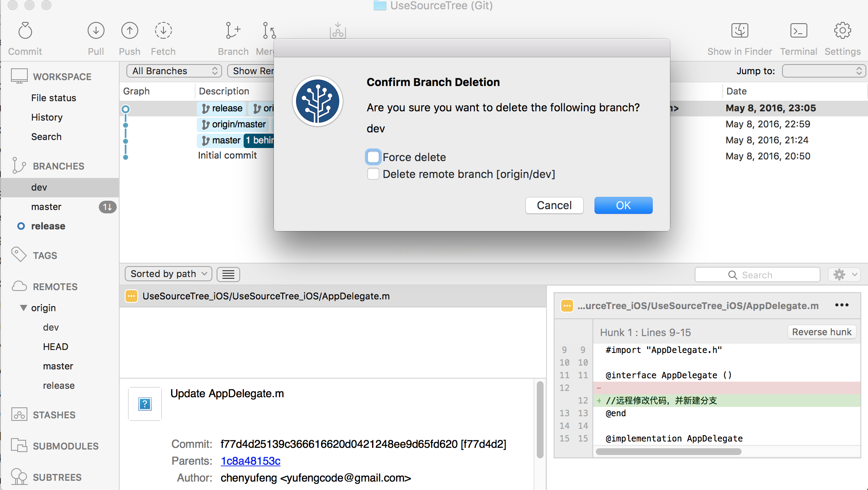Open the All Branches dropdown
Image resolution: width=868 pixels, height=490 pixels.
tap(174, 71)
